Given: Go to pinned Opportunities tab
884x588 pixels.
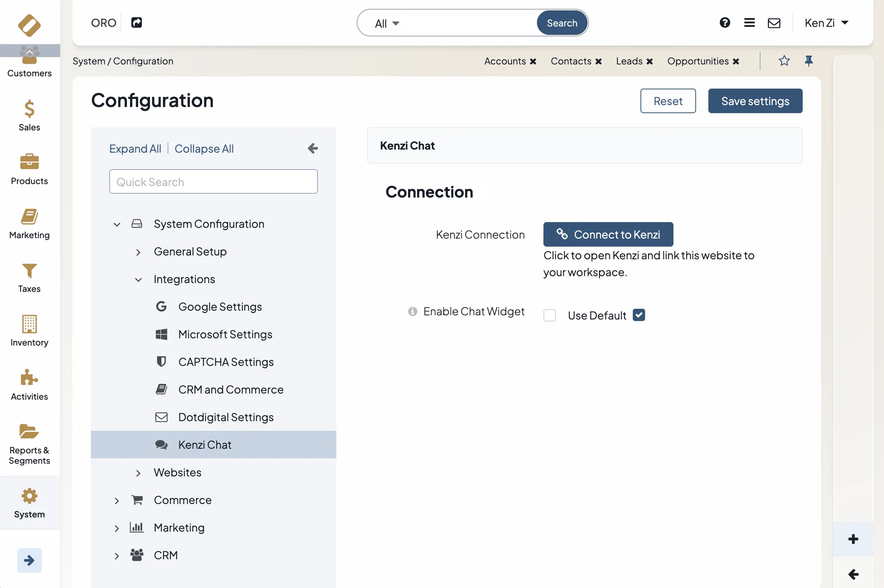Looking at the screenshot, I should coord(698,61).
